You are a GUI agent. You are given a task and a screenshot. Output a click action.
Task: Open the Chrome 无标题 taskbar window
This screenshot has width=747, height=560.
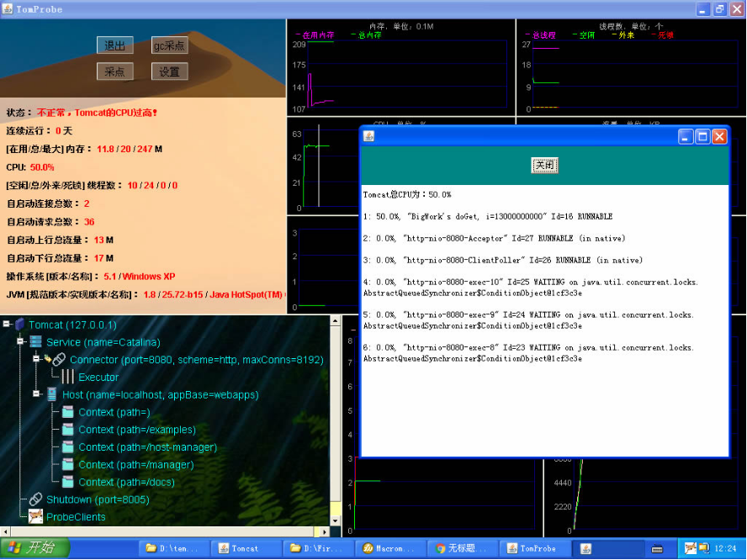point(461,548)
